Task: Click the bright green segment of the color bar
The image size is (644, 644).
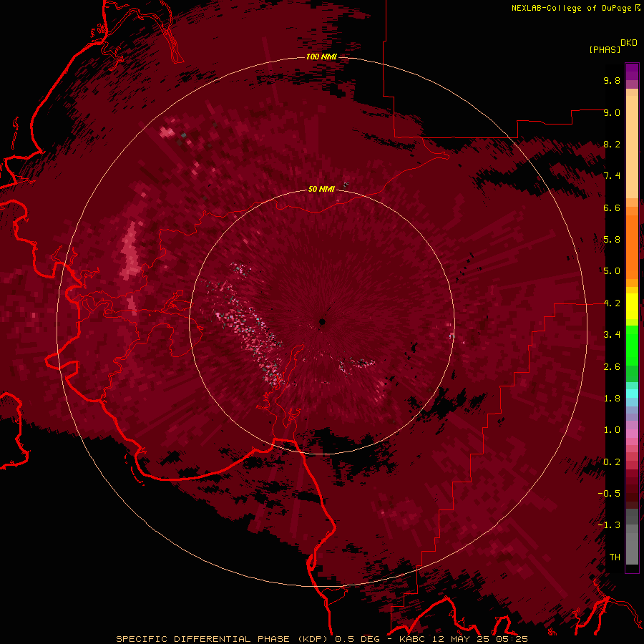Action: click(632, 347)
